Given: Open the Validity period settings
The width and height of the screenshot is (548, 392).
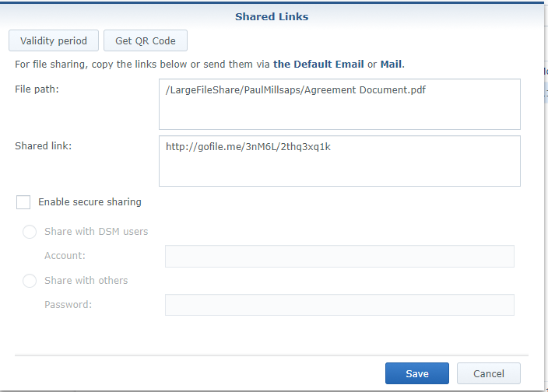Looking at the screenshot, I should pos(54,40).
